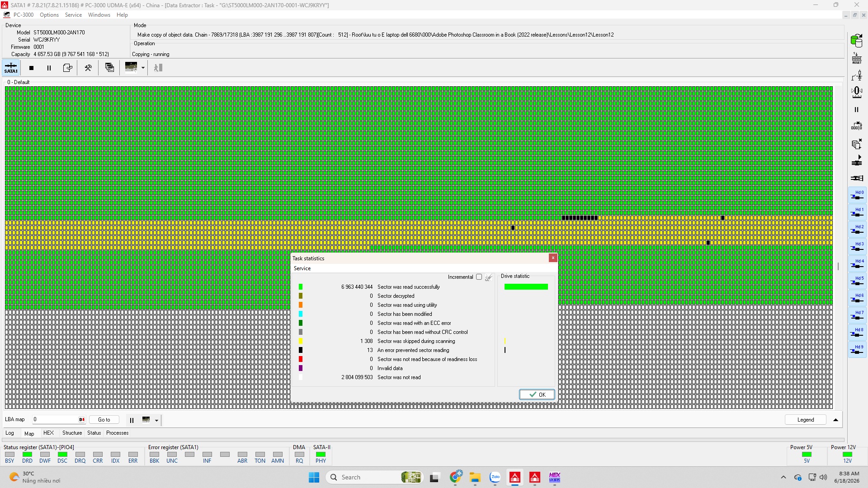The image size is (868, 488).
Task: Pause the task from the top toolbar
Action: 49,68
